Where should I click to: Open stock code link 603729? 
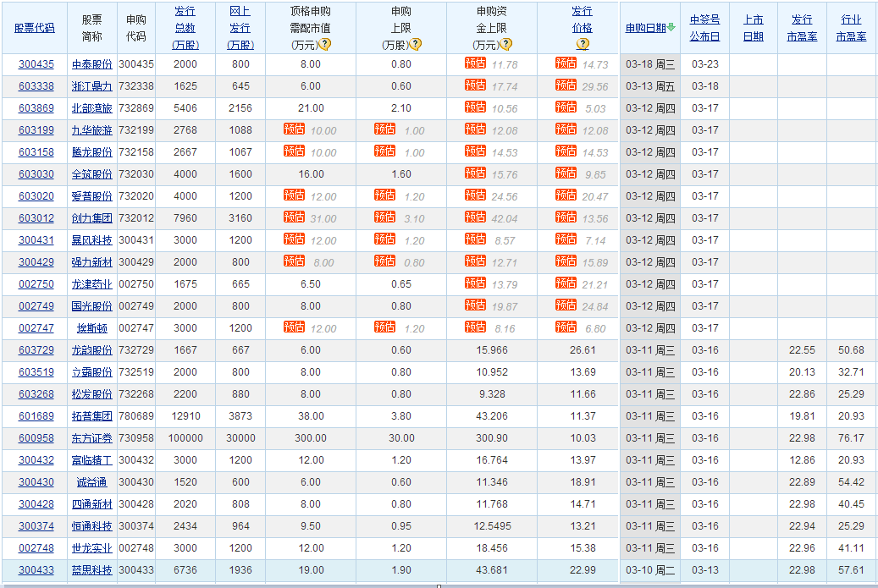pos(36,350)
